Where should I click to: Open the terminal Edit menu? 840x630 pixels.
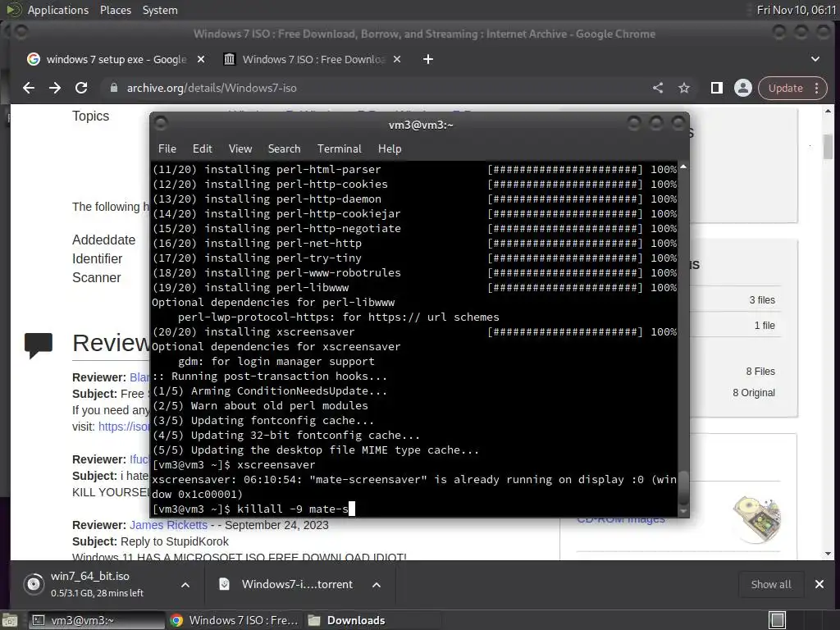[202, 149]
